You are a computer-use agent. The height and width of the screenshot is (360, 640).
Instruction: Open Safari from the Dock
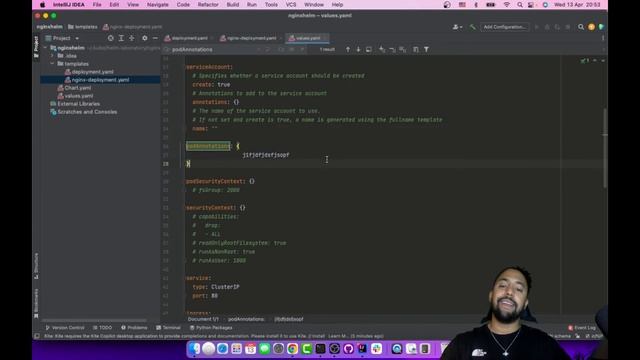[x=222, y=349]
